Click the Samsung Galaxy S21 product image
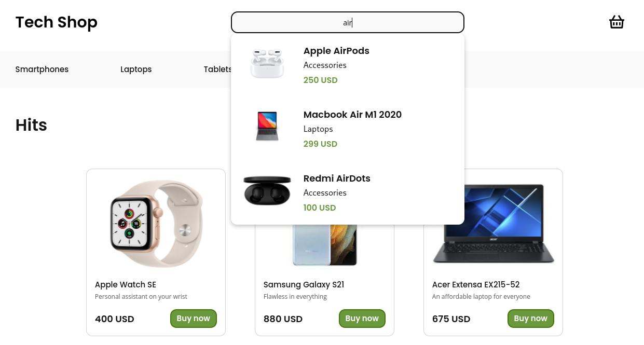This screenshot has height=345, width=644. 324,244
